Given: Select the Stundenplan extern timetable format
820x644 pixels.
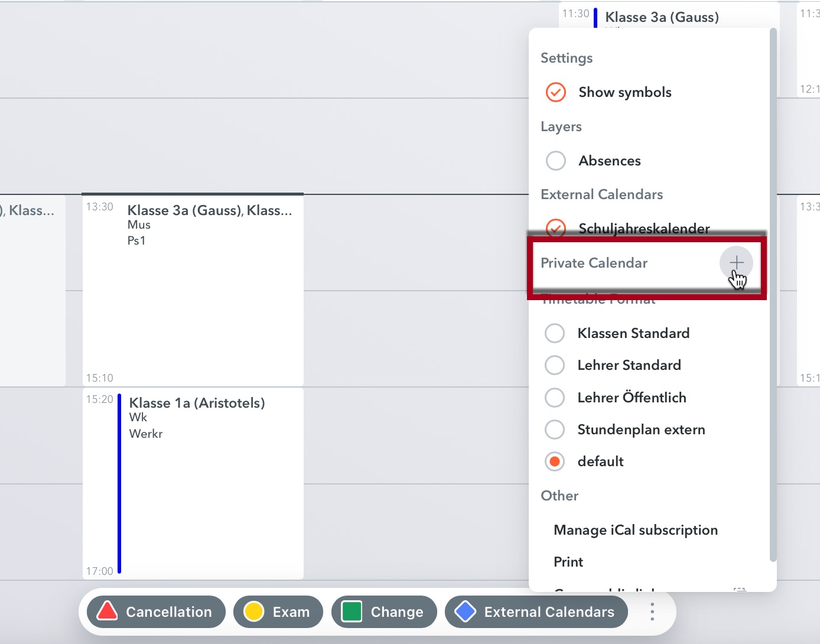Looking at the screenshot, I should (554, 429).
